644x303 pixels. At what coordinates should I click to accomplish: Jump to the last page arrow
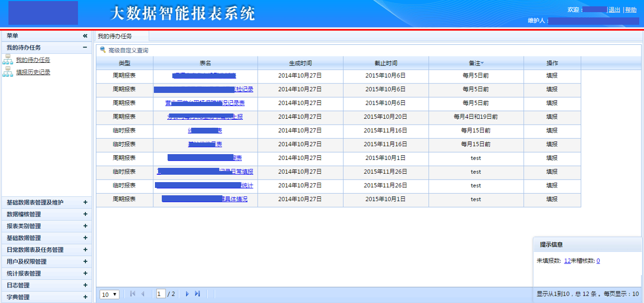tap(198, 294)
